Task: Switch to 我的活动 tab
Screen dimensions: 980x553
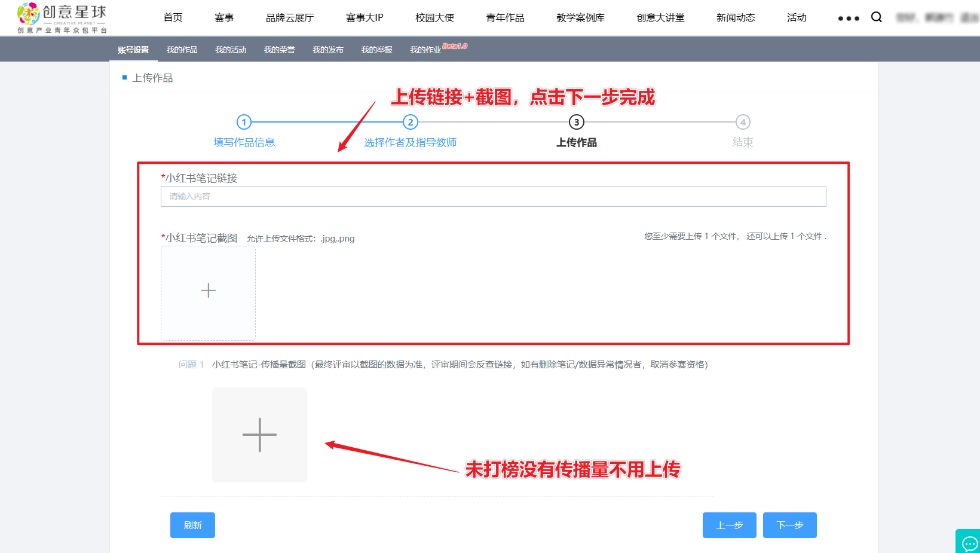Action: pos(231,50)
